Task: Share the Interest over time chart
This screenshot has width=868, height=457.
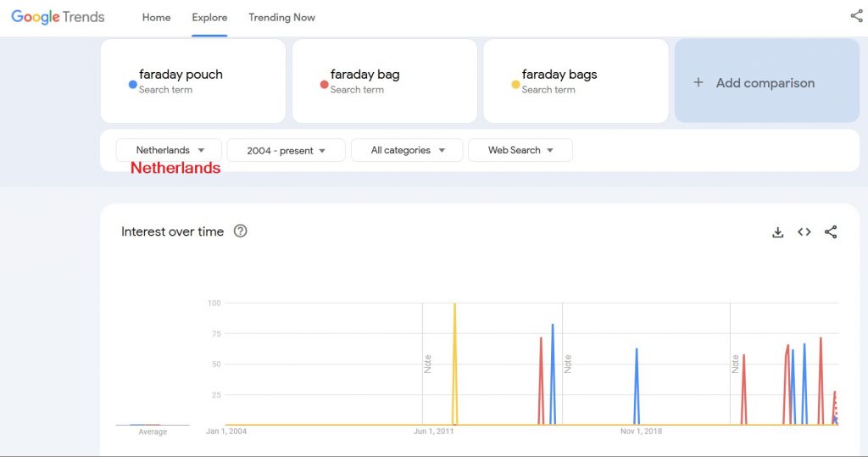Action: pos(831,232)
